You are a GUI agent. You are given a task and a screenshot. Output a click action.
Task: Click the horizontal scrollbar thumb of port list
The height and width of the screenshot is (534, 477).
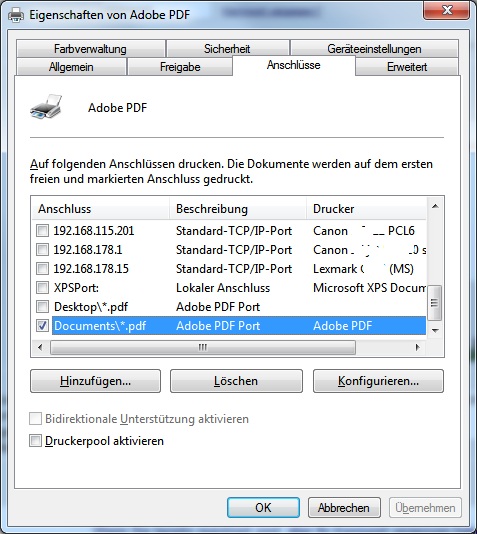click(203, 347)
